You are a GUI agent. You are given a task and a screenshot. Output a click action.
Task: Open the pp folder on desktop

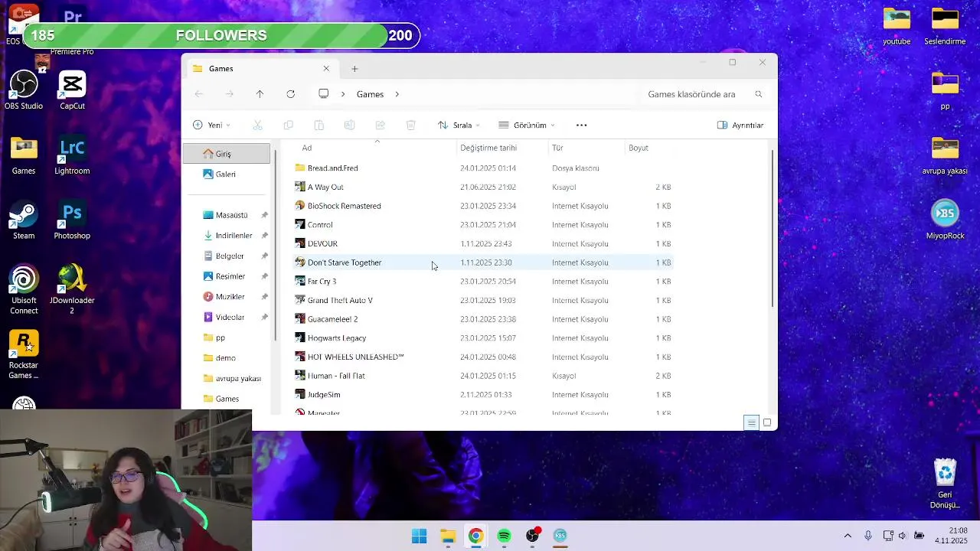tap(945, 92)
